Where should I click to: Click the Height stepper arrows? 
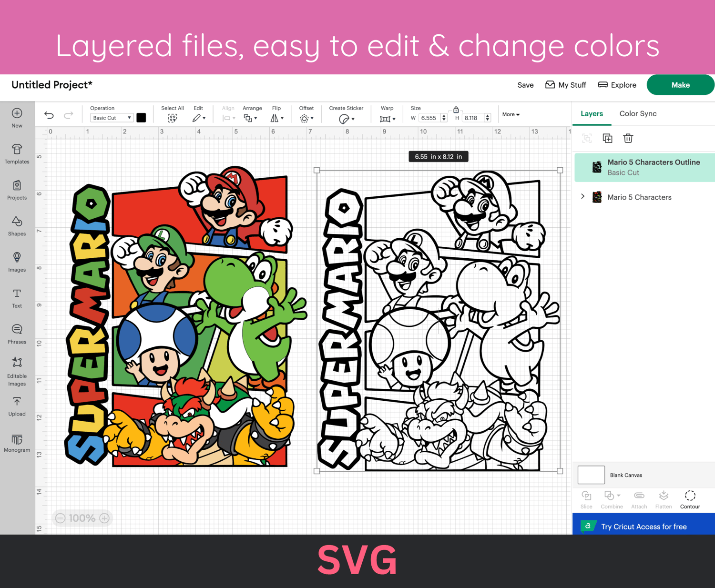coord(487,118)
